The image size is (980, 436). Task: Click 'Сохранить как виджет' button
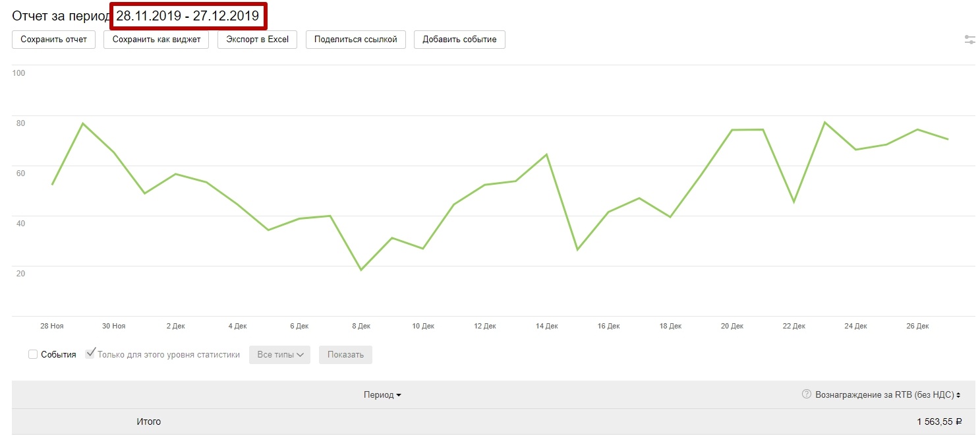156,40
